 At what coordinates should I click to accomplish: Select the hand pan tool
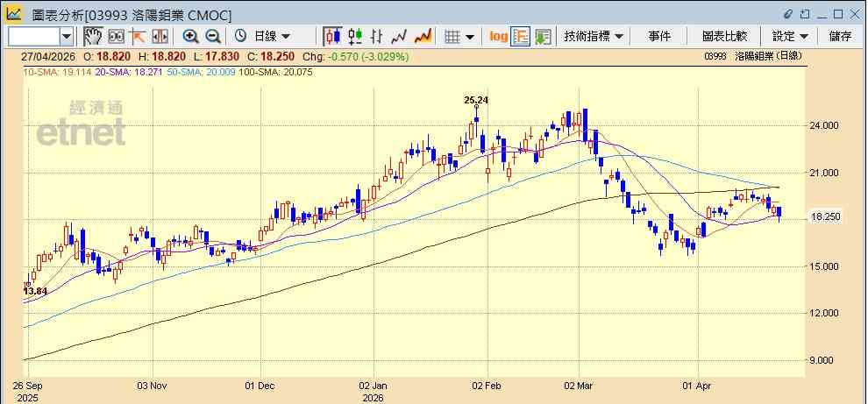pos(93,37)
